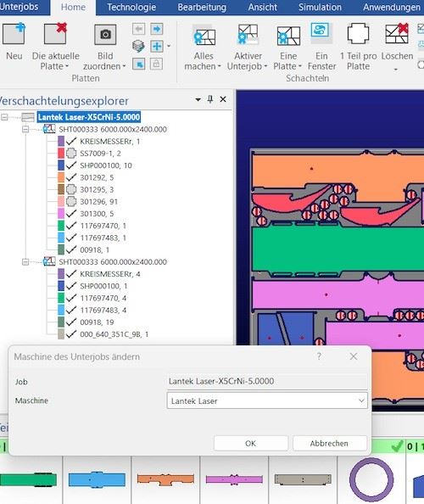Toggle checkmark beside 00918, 19
Image resolution: width=424 pixels, height=504 pixels.
point(71,322)
